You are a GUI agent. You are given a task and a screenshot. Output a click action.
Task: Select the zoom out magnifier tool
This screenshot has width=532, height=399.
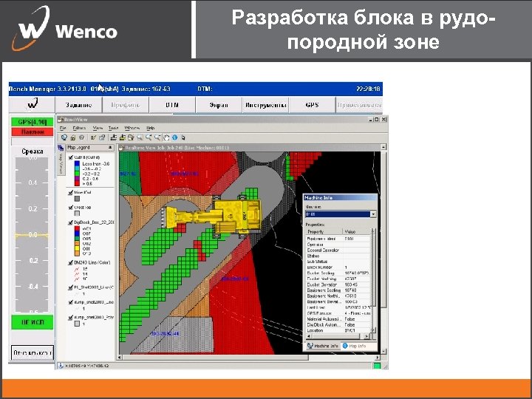point(157,137)
